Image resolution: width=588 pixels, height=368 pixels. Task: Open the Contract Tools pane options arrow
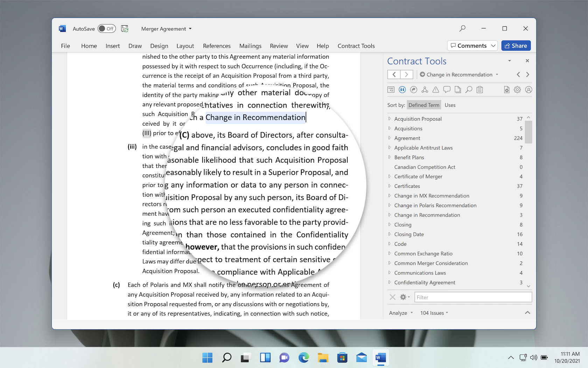[x=510, y=61]
